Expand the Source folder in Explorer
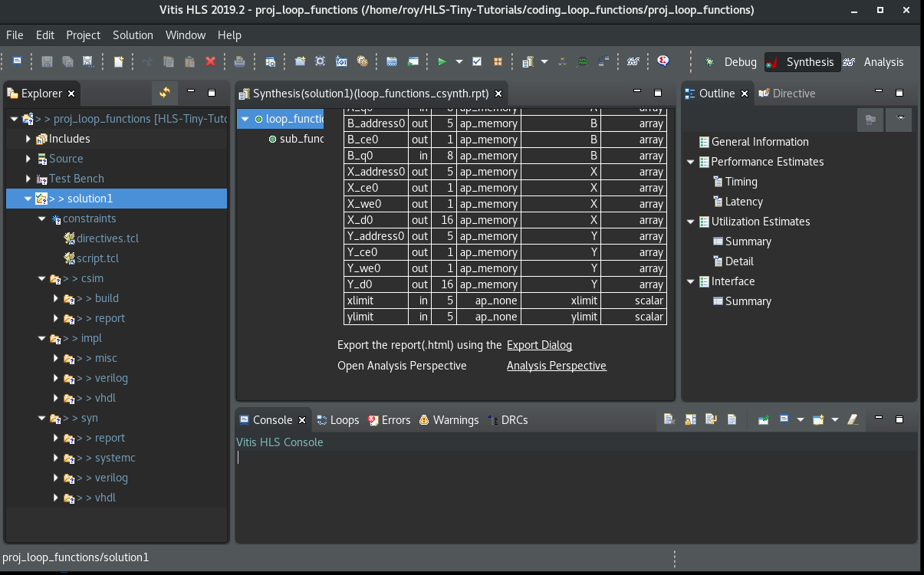 click(x=28, y=159)
